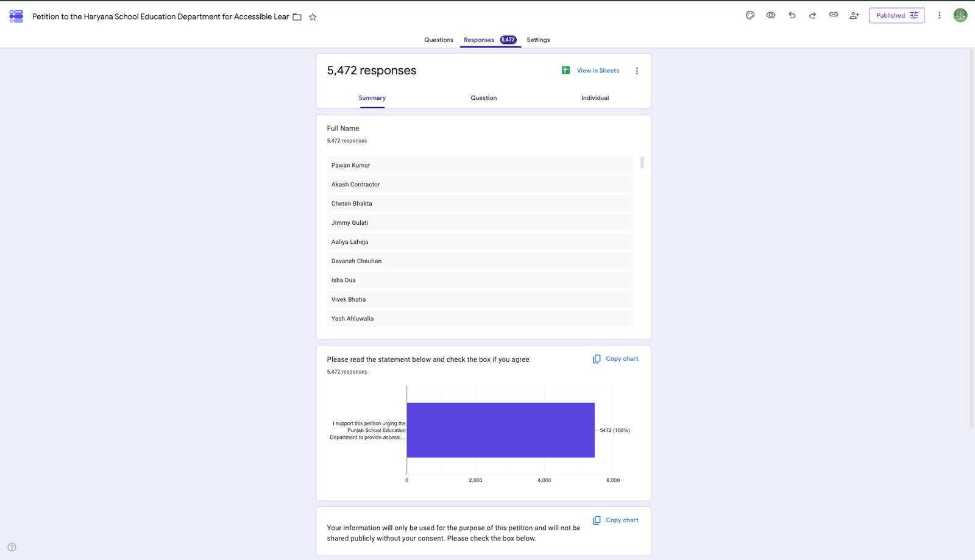This screenshot has height=560, width=975.
Task: Add collaborators to the form
Action: (854, 15)
